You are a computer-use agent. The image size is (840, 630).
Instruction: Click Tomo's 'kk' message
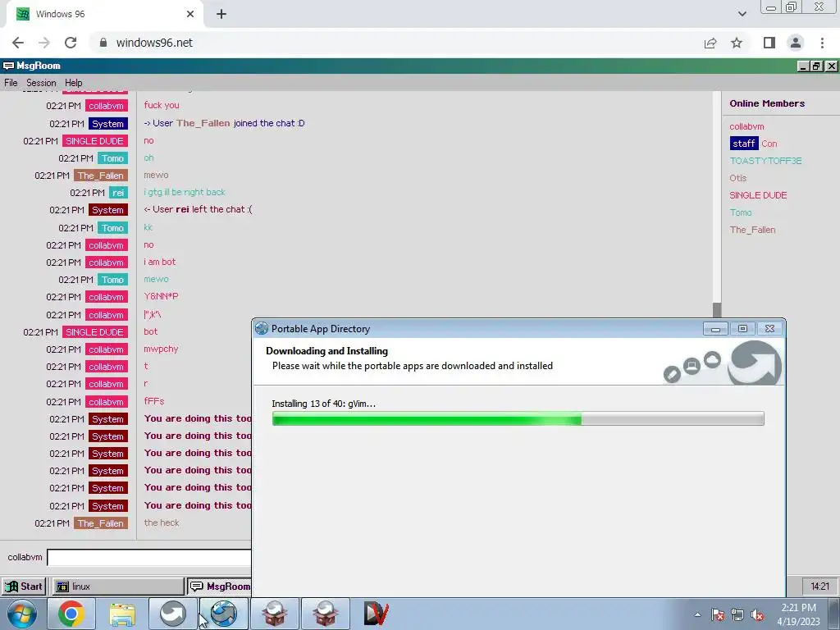pyautogui.click(x=148, y=227)
